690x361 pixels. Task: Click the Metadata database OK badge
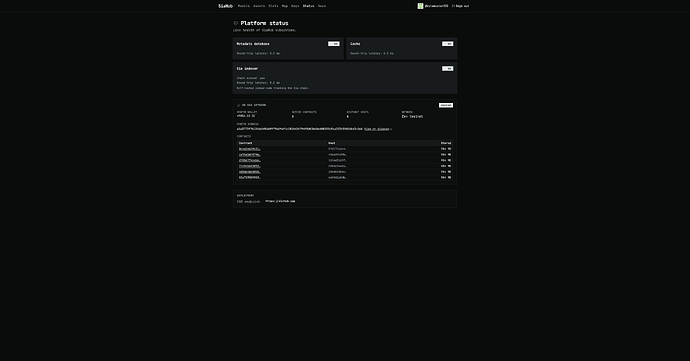coord(334,44)
